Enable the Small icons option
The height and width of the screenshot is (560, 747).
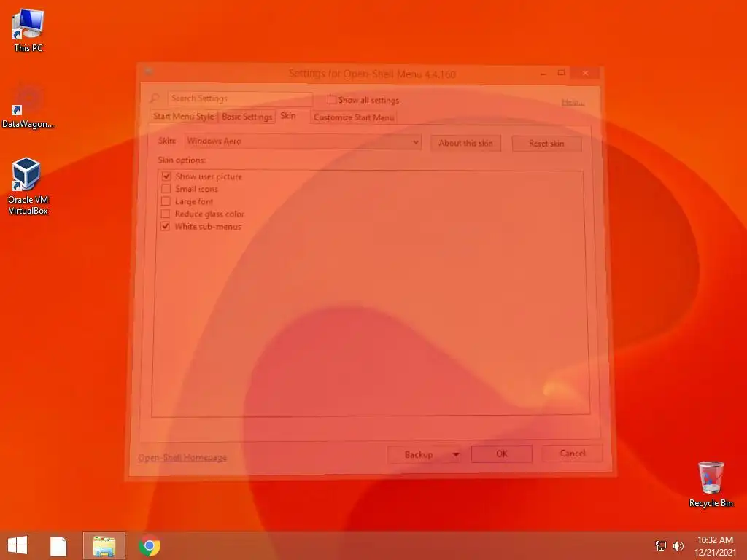click(x=166, y=189)
